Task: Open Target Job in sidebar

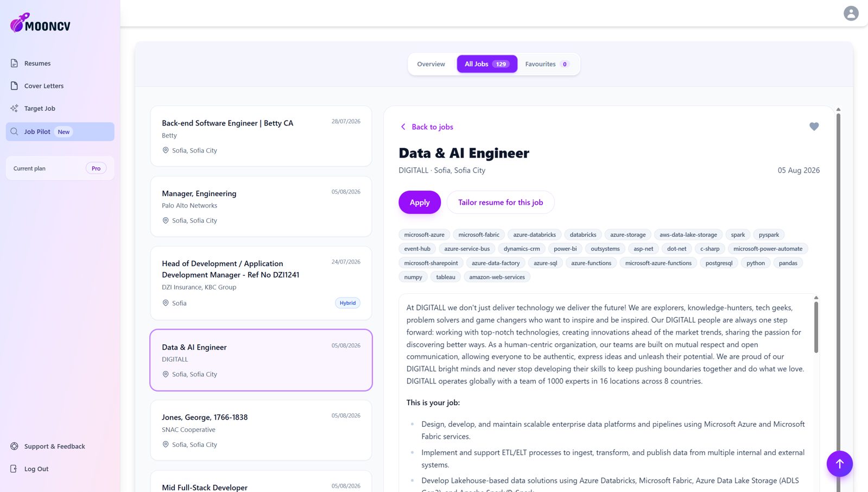Action: 60,109
